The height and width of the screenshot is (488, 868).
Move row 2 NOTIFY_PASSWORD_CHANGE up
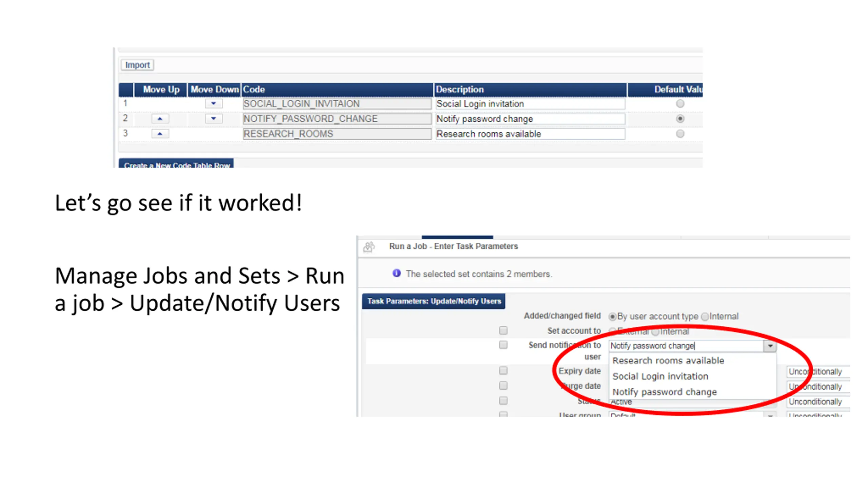(160, 119)
